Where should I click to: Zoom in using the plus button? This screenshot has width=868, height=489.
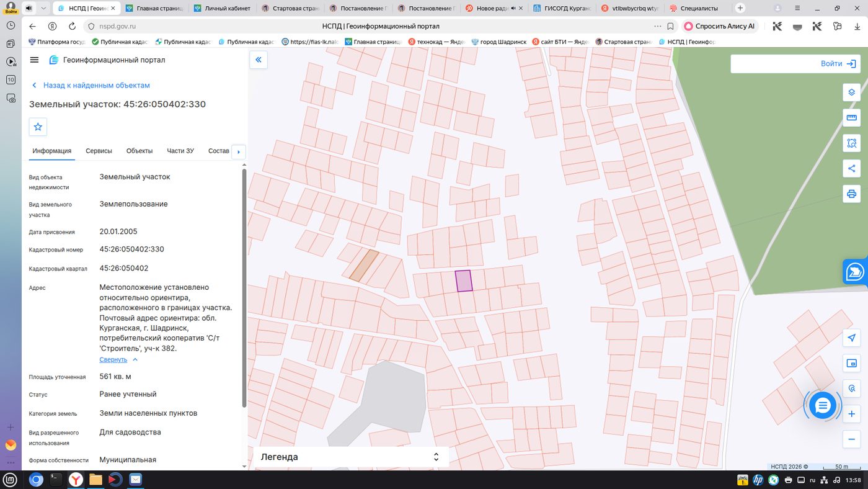(851, 414)
